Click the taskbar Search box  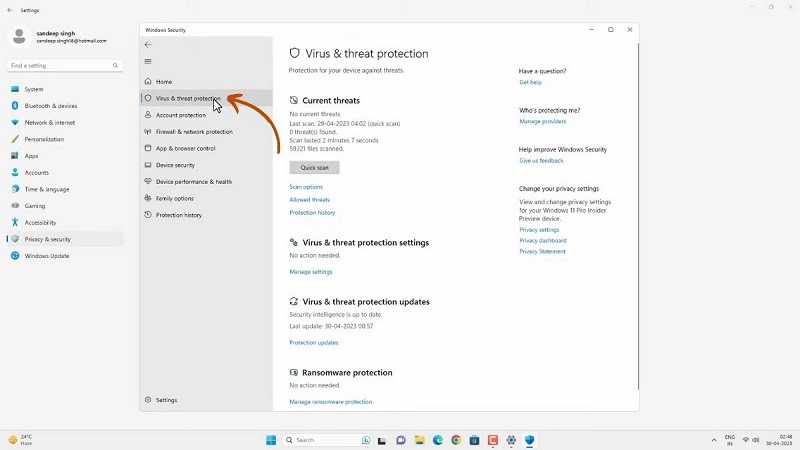pos(328,440)
